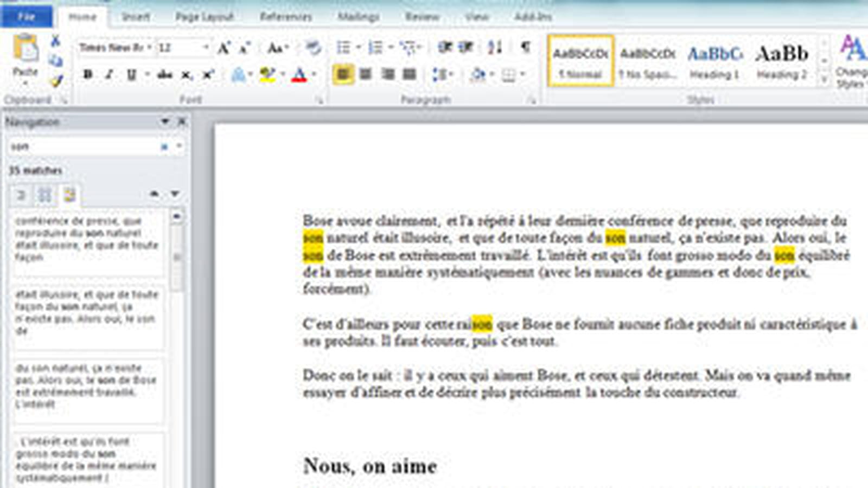The height and width of the screenshot is (488, 868).
Task: Open the first search result snippet
Action: [87, 242]
